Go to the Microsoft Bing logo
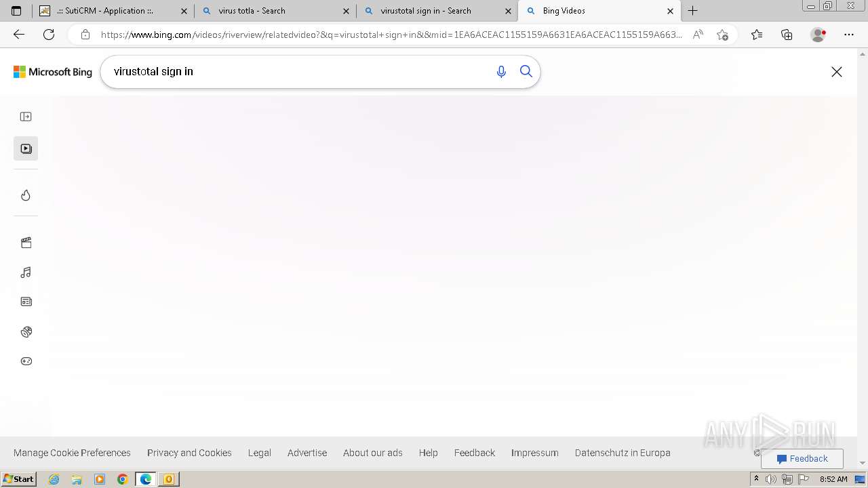This screenshot has width=868, height=488. pos(53,72)
